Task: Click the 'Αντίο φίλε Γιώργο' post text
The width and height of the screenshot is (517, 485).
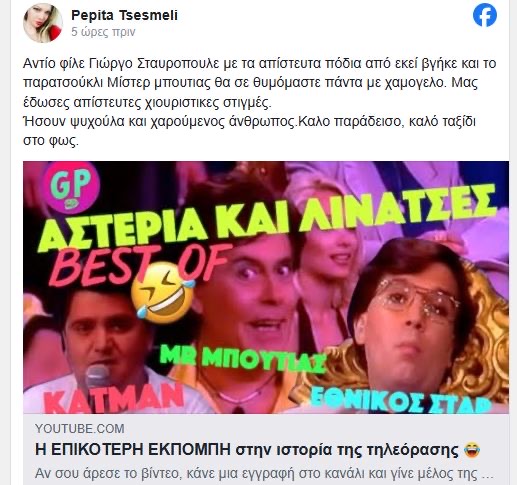Action: 259,102
